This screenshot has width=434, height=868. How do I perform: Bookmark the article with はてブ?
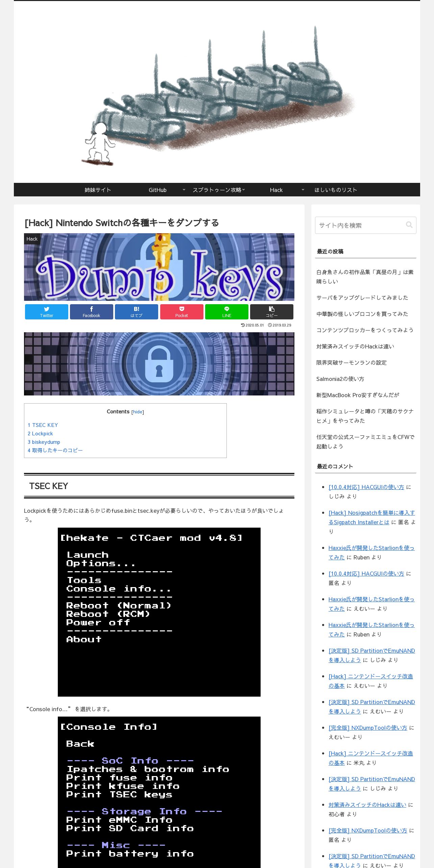click(x=137, y=312)
